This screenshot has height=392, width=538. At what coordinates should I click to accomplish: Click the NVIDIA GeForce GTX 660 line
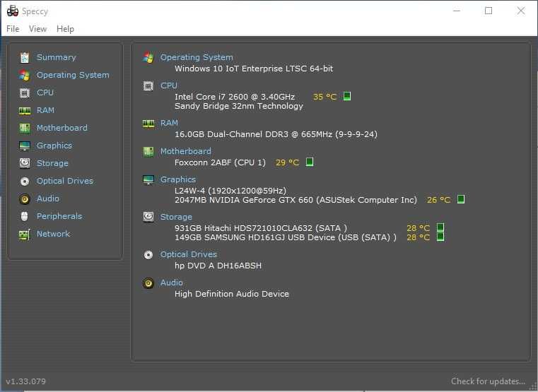(x=296, y=200)
